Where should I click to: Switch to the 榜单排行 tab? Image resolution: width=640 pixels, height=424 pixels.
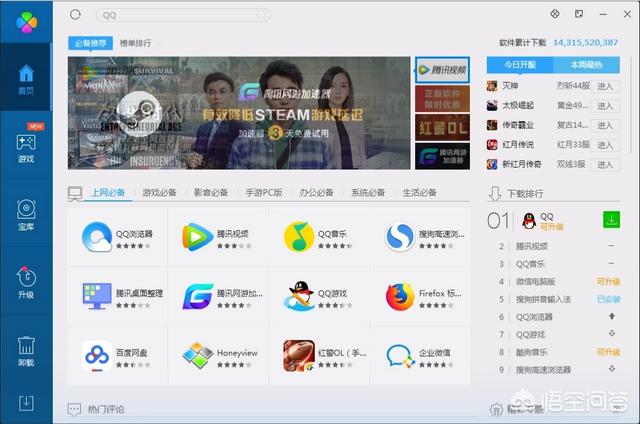pyautogui.click(x=135, y=43)
